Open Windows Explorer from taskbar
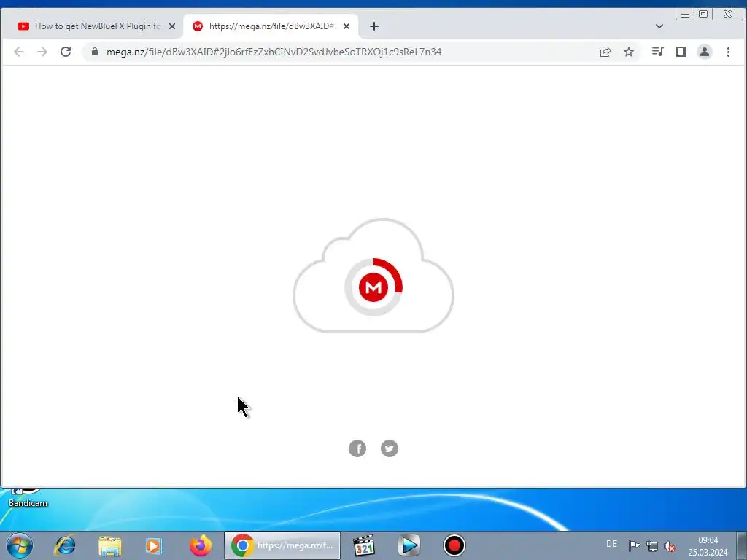Viewport: 747px width, 560px height. [x=109, y=545]
